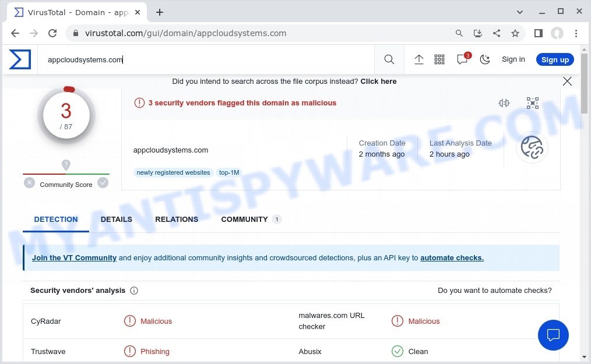Viewport: 591px width, 364px height.
Task: Select the 'top-1M' tag
Action: [229, 172]
